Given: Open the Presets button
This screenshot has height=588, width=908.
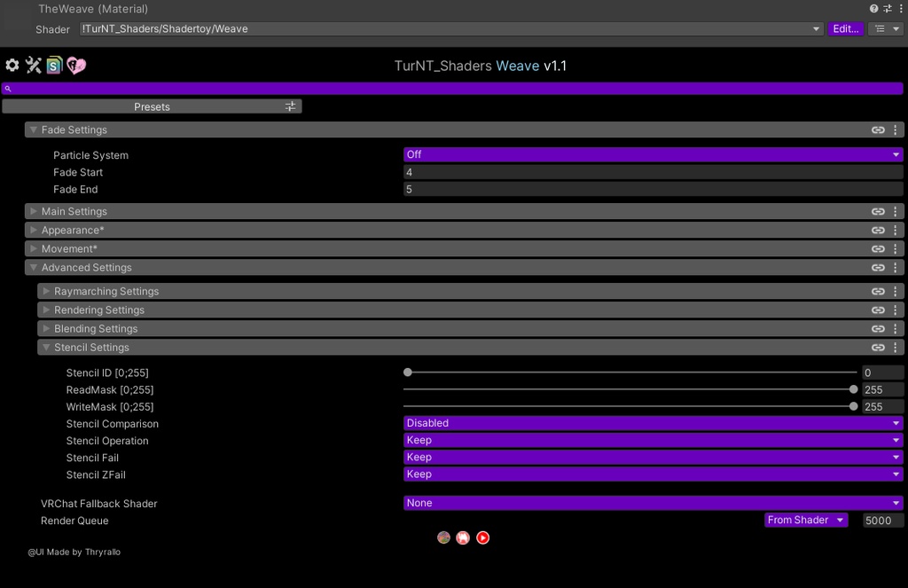Looking at the screenshot, I should tap(152, 106).
